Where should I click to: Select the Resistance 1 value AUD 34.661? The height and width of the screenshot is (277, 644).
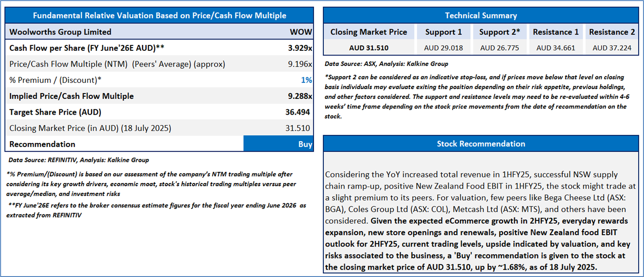coord(556,48)
